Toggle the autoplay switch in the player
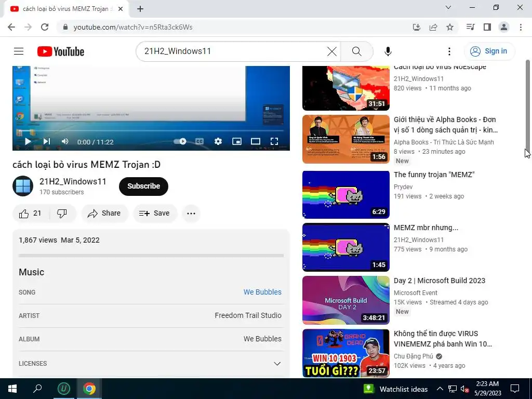 [x=180, y=141]
